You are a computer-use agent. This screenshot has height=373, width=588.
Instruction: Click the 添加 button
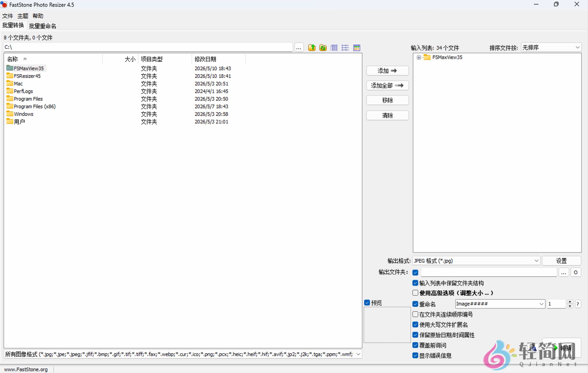coord(387,71)
